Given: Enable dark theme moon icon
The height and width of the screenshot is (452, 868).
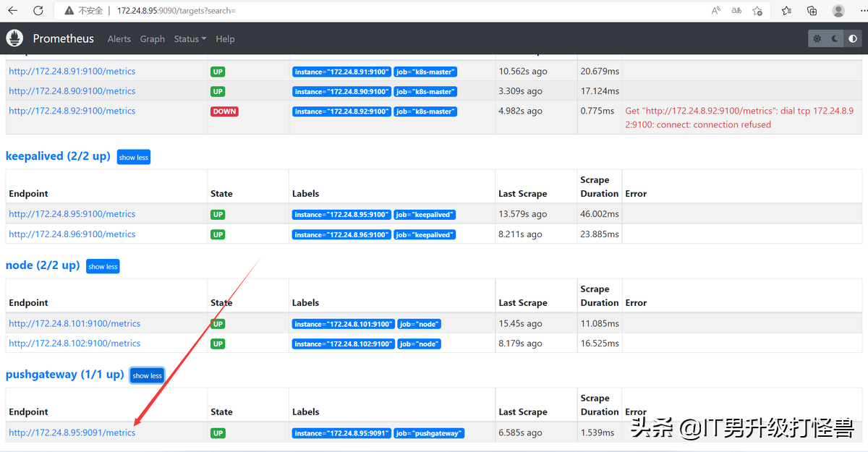Looking at the screenshot, I should pyautogui.click(x=835, y=39).
